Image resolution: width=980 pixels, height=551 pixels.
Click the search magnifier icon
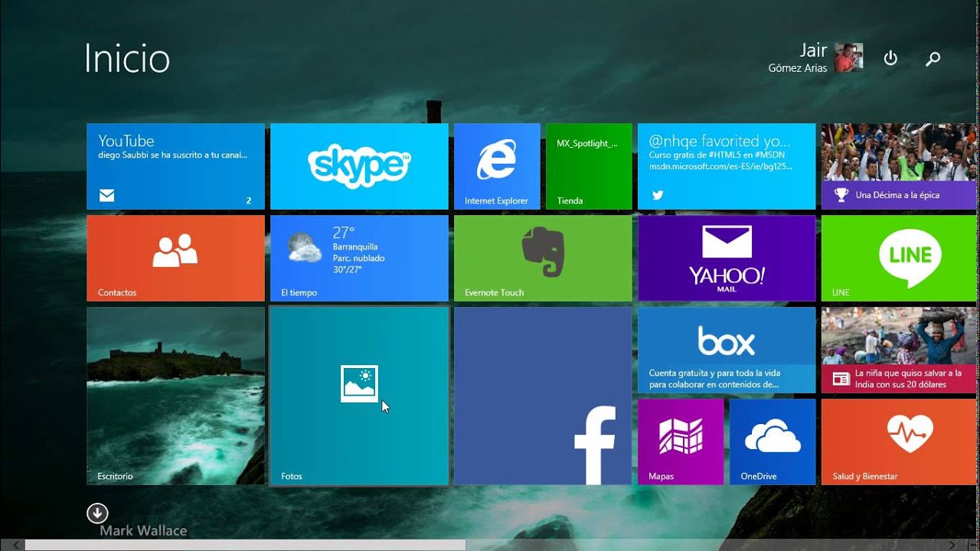pyautogui.click(x=933, y=58)
